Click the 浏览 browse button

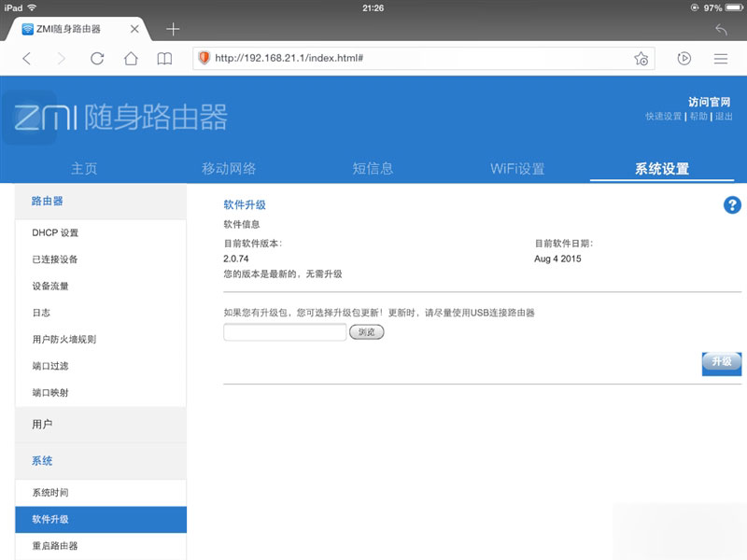point(366,331)
